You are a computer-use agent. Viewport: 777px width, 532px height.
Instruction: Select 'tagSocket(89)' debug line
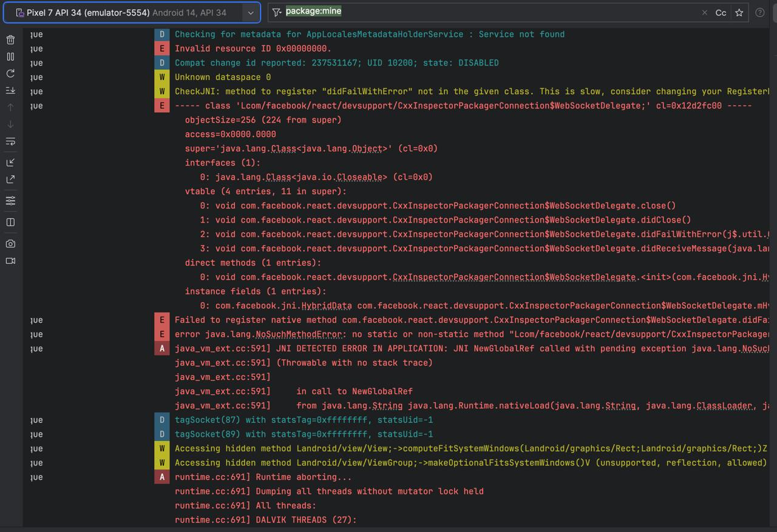(x=304, y=434)
